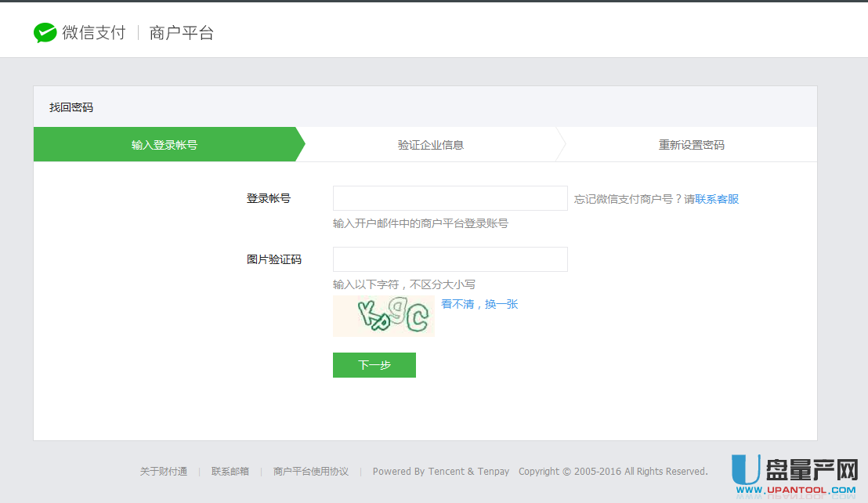Open the 联系客服 link
Image resolution: width=868 pixels, height=503 pixels.
pyautogui.click(x=717, y=199)
